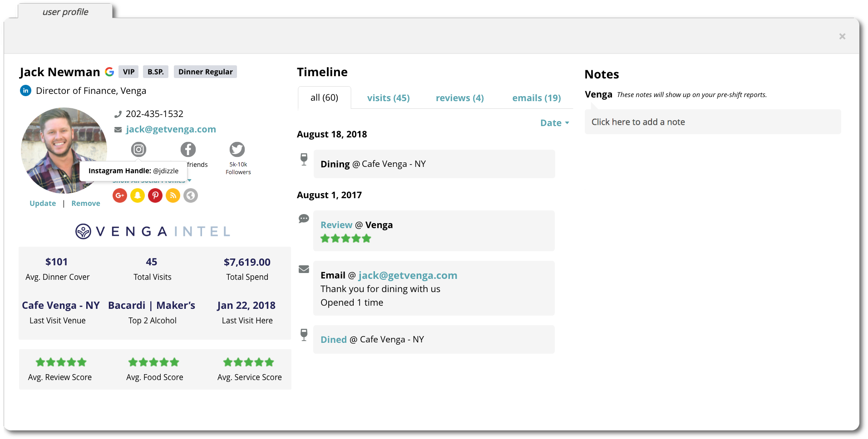The width and height of the screenshot is (868, 439).
Task: Click the speech bubble icon for the review entry
Action: pyautogui.click(x=304, y=219)
